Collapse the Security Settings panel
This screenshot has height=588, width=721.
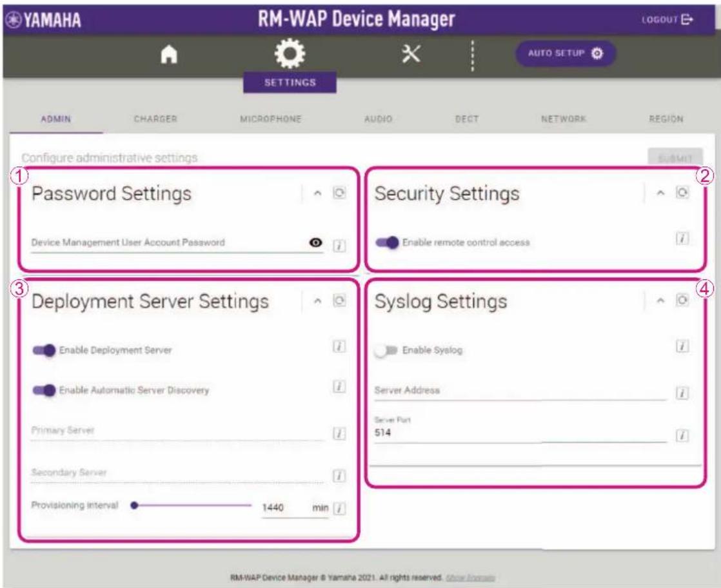pyautogui.click(x=660, y=193)
